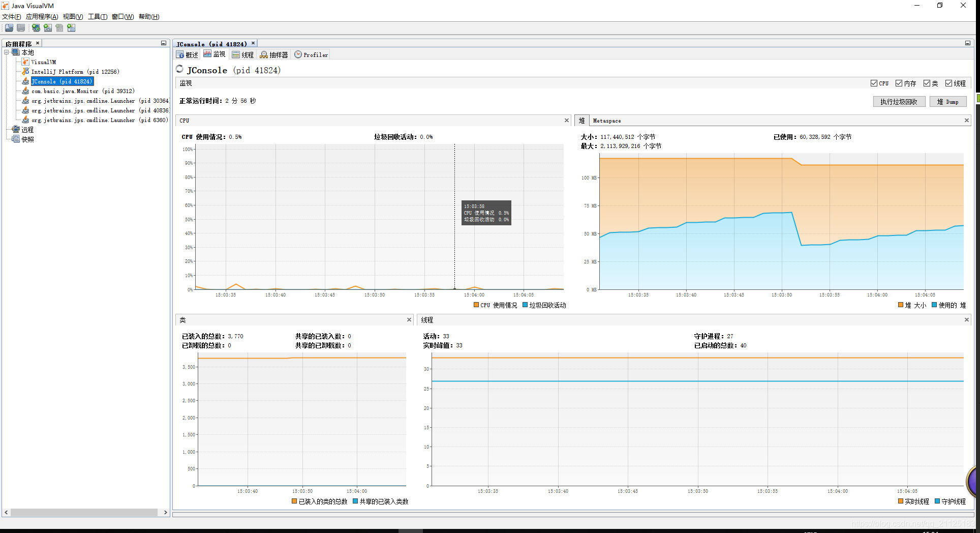Toggle the CPU checkbox
Image resolution: width=980 pixels, height=533 pixels.
pos(874,83)
